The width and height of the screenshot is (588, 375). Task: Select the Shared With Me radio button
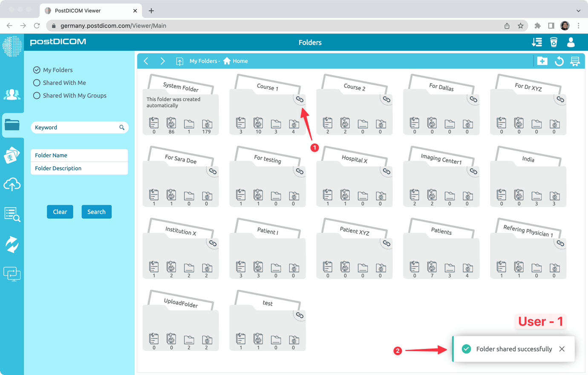[37, 83]
